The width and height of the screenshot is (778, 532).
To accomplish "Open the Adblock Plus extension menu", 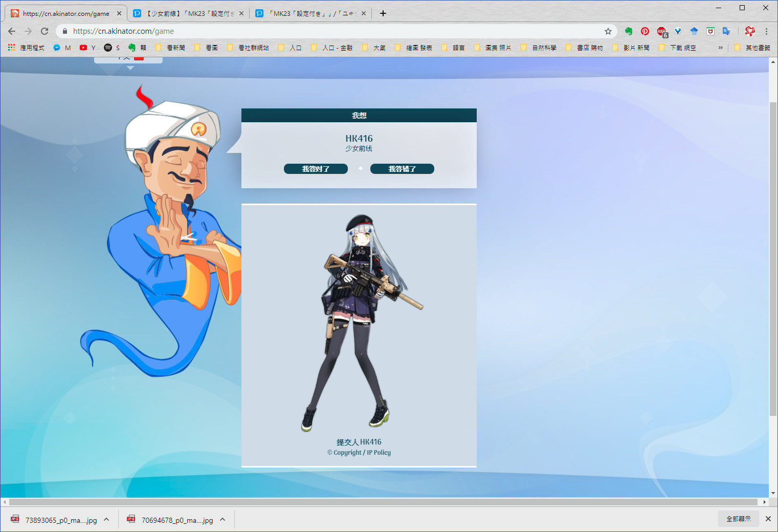I will [x=662, y=32].
